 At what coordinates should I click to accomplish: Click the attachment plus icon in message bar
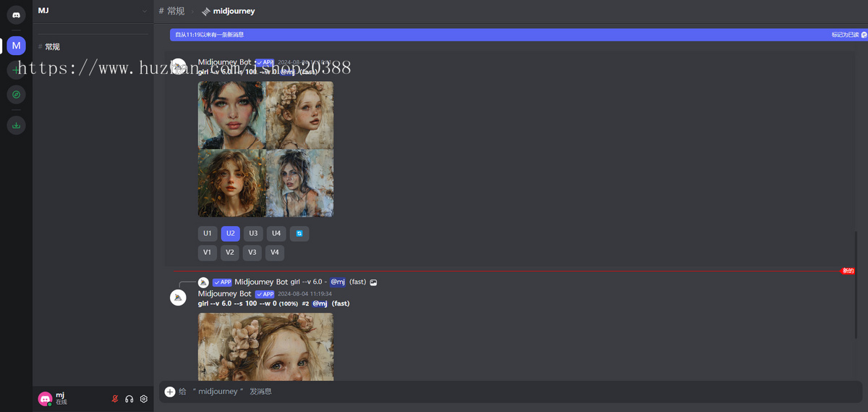(x=170, y=392)
